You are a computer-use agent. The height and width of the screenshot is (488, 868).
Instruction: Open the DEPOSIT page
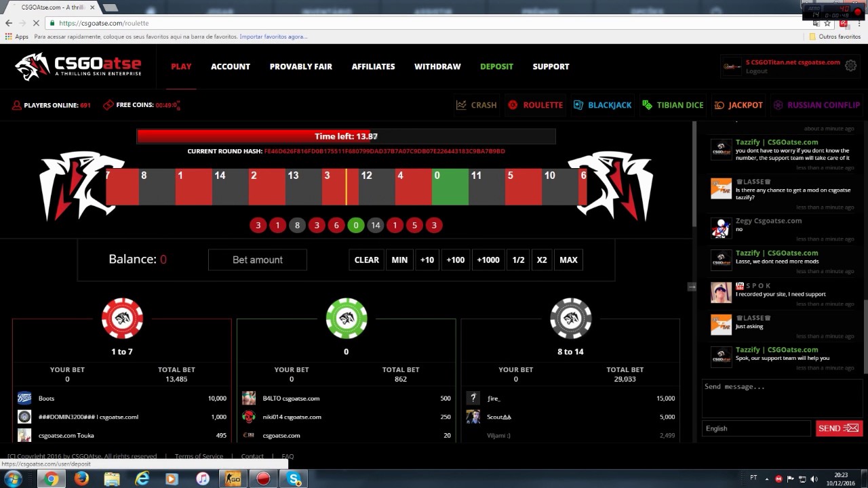click(496, 66)
